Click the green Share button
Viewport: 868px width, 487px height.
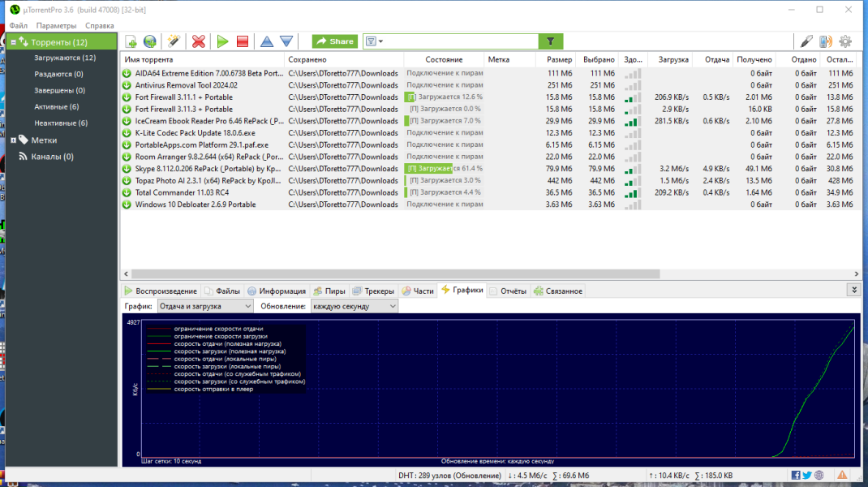[x=335, y=41]
